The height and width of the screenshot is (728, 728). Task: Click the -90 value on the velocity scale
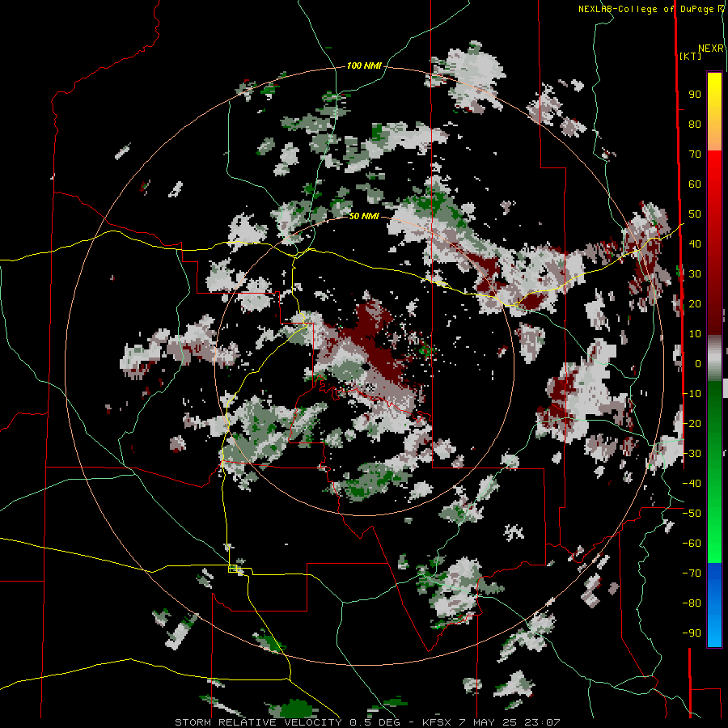point(692,633)
